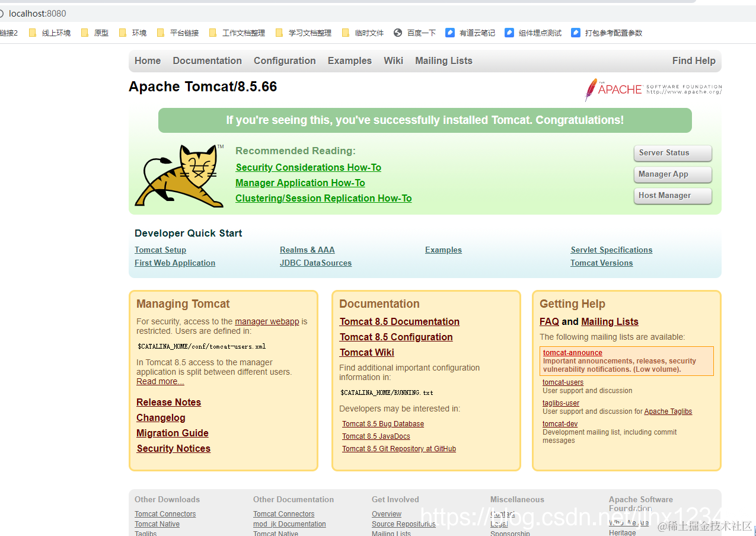Open Configuration in the top nav bar
Image resolution: width=756 pixels, height=536 pixels.
pos(285,60)
